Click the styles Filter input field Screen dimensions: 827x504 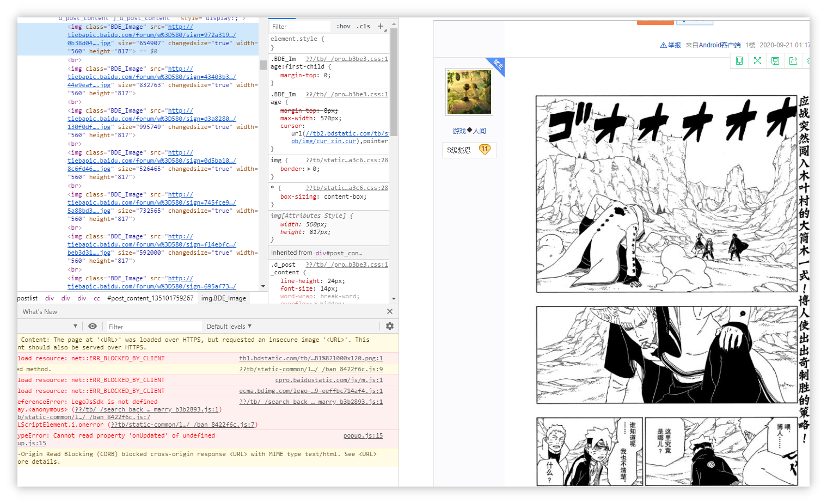pos(301,27)
